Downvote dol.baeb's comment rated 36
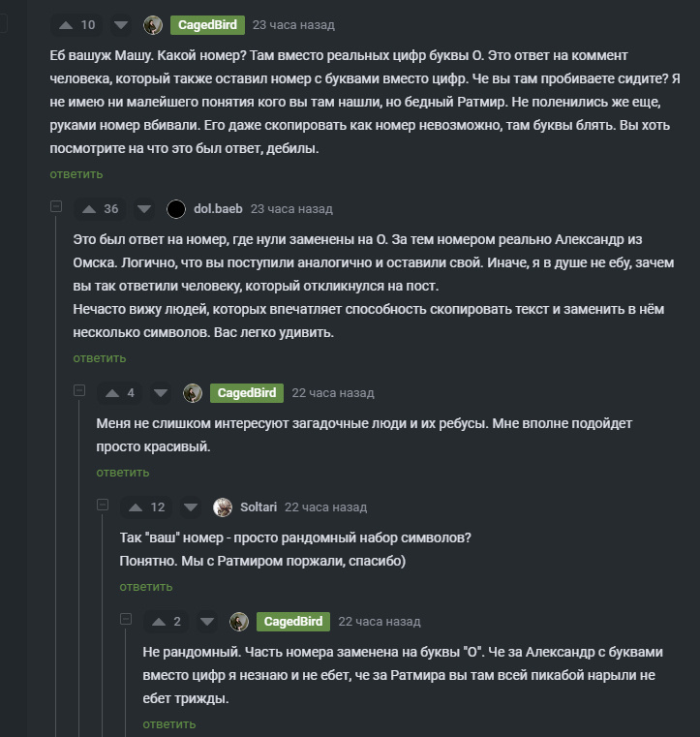The width and height of the screenshot is (700, 737). [x=144, y=209]
